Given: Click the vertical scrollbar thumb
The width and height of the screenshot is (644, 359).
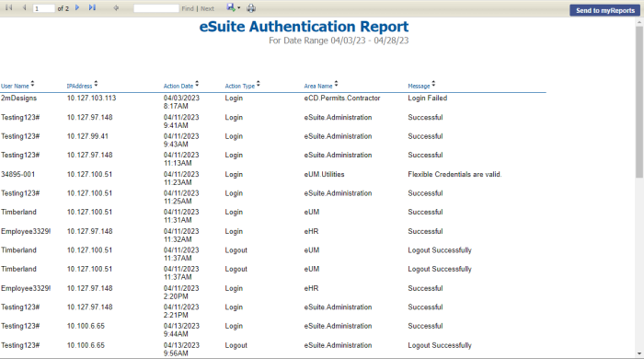Looking at the screenshot, I should (639, 102).
